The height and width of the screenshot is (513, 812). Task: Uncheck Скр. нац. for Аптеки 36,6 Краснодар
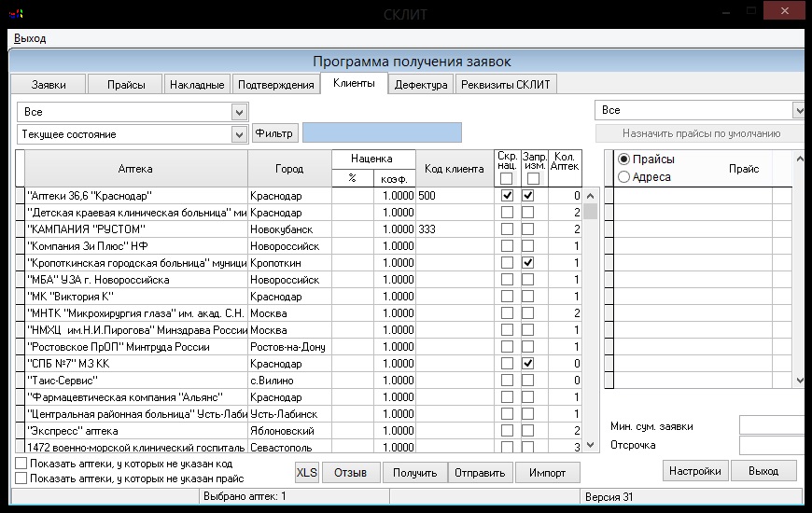[508, 196]
